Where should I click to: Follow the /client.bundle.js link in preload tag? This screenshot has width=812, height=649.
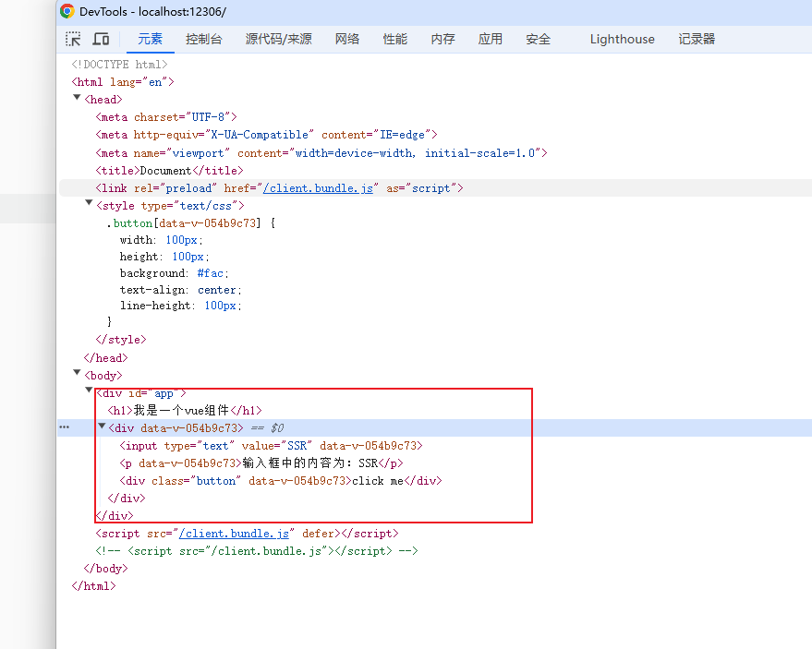(318, 188)
